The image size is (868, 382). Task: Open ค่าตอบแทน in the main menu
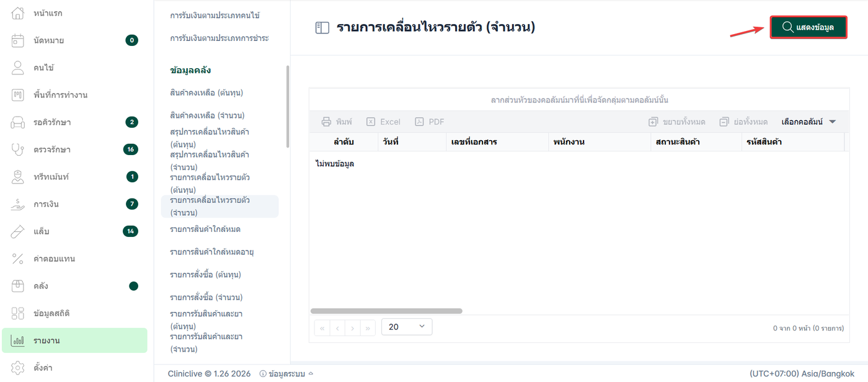(74, 259)
